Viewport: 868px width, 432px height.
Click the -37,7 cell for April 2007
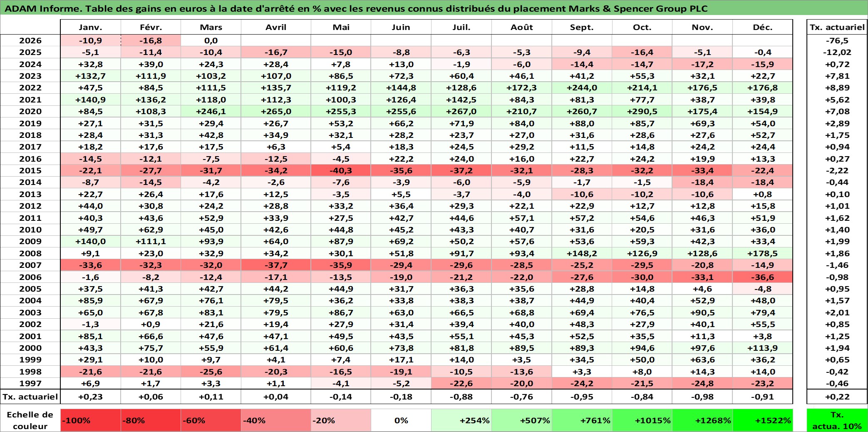(276, 265)
